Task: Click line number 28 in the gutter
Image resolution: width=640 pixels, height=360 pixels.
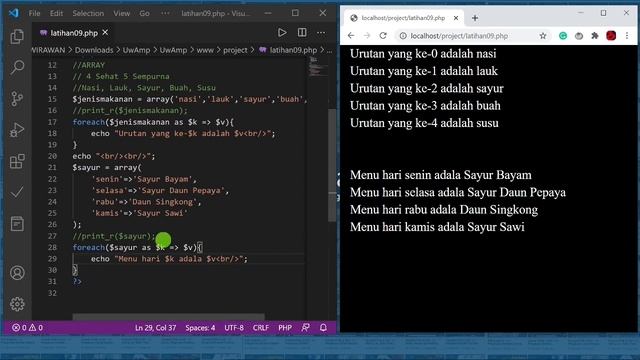Action: (x=52, y=247)
